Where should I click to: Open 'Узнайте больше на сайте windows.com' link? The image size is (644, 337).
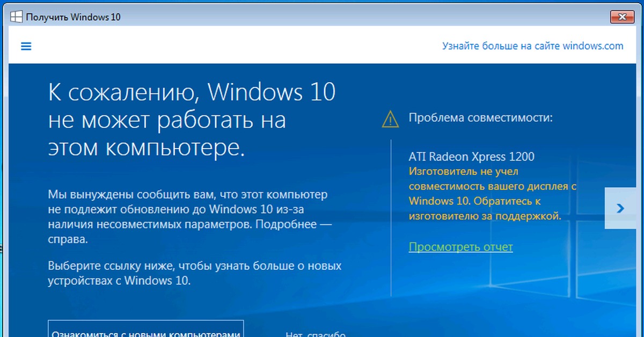(x=533, y=46)
